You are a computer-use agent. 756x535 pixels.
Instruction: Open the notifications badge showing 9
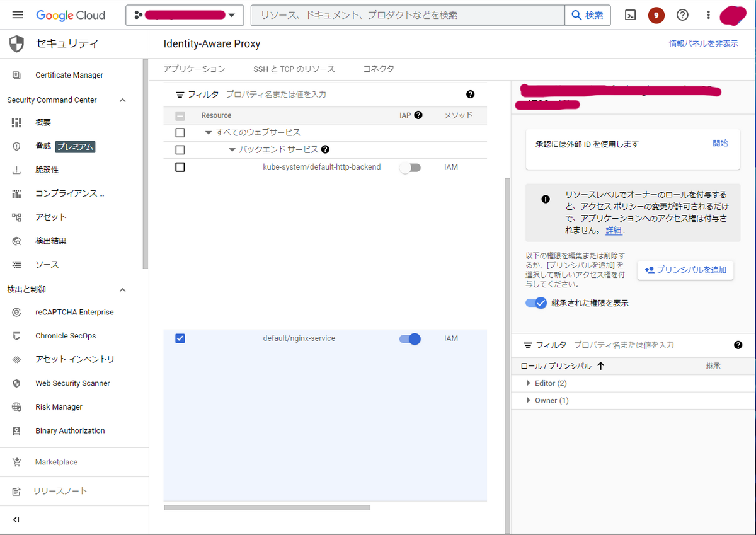click(x=656, y=15)
